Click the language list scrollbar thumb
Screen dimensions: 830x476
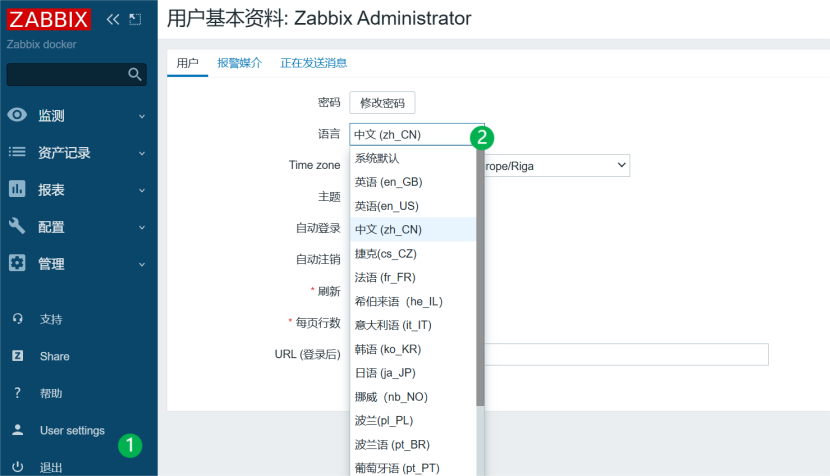[x=480, y=276]
